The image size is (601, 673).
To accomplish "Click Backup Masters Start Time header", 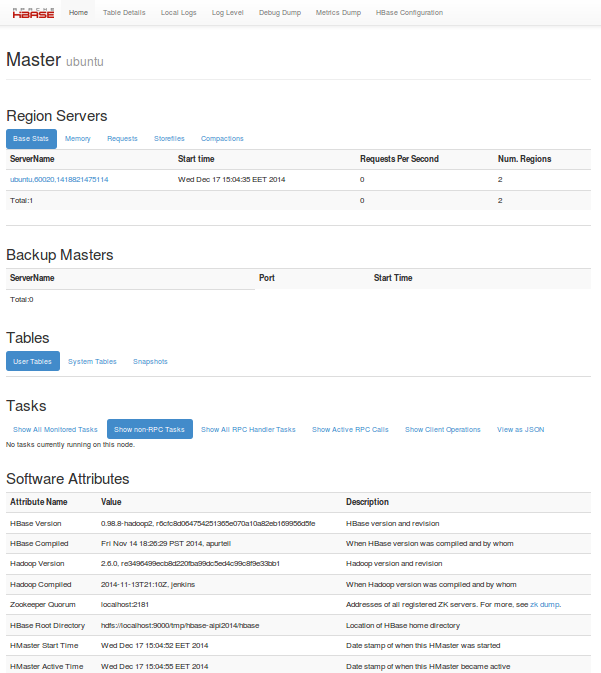I will [393, 278].
